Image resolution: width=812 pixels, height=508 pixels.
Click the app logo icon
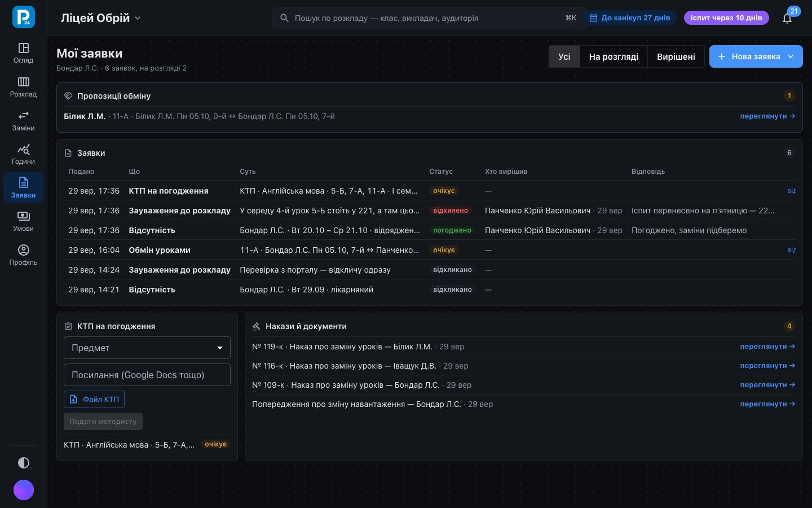point(24,17)
